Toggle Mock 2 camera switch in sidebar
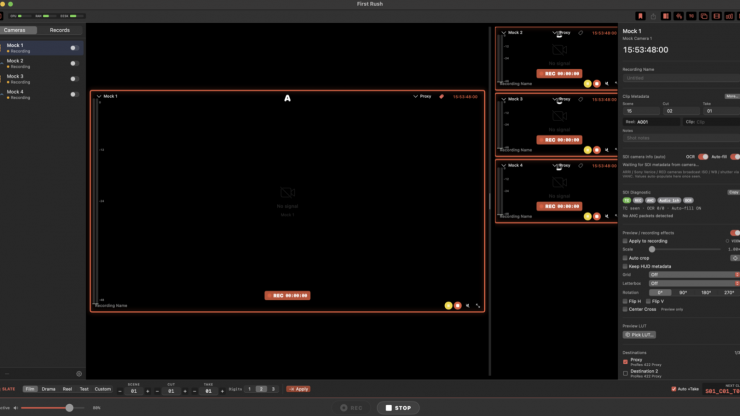 74,63
